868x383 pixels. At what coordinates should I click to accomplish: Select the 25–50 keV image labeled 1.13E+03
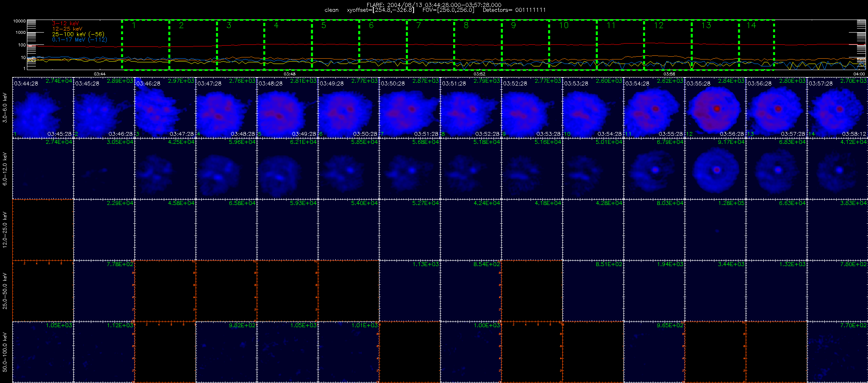(x=410, y=291)
